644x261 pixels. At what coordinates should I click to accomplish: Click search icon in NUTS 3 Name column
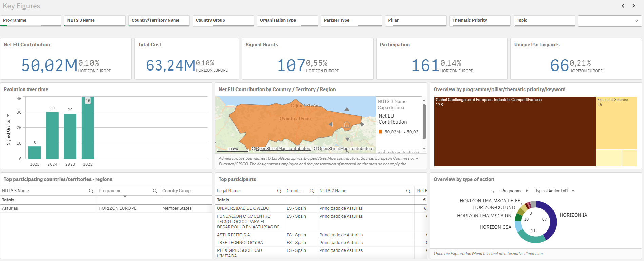[91, 191]
